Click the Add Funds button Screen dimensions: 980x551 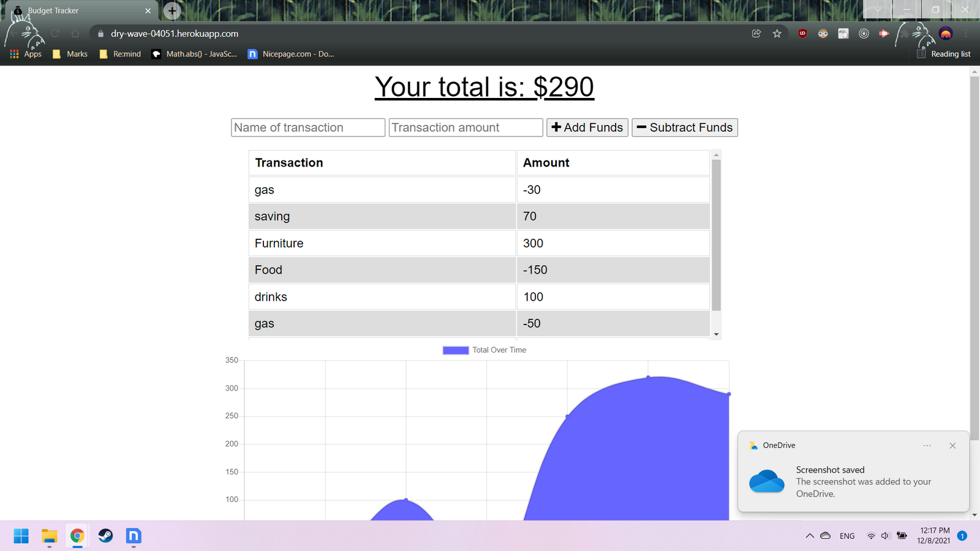pyautogui.click(x=587, y=127)
